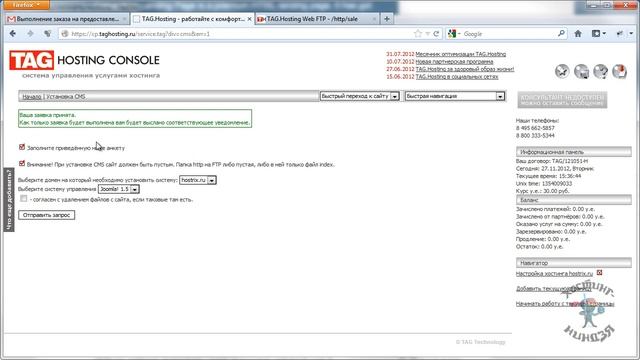Open the bookmarks toolbar button
Image resolution: width=640 pixels, height=360 pixels.
point(598,34)
